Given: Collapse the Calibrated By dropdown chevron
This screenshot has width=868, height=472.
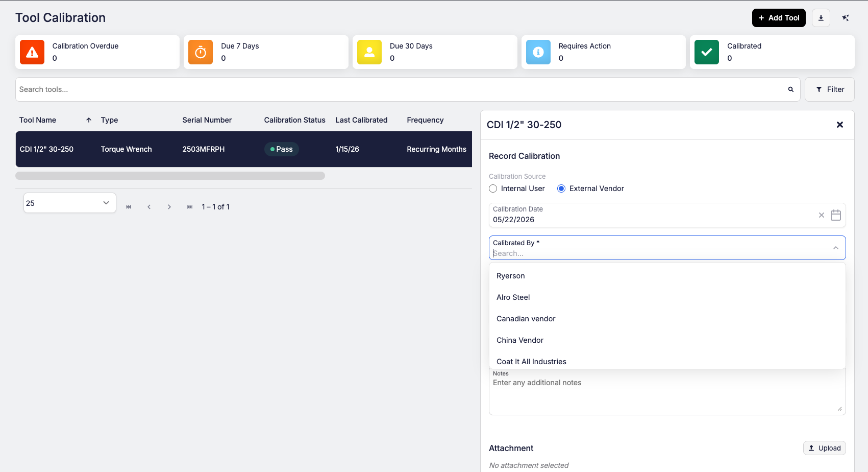Looking at the screenshot, I should (x=836, y=248).
